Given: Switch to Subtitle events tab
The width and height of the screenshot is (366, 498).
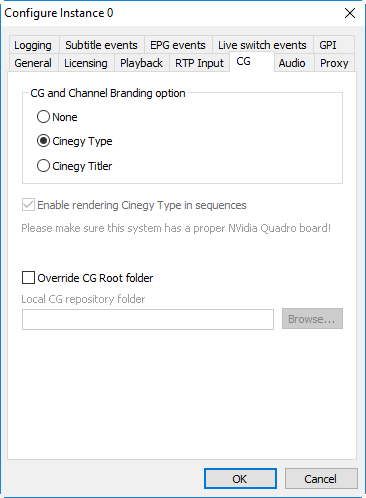Looking at the screenshot, I should point(102,45).
